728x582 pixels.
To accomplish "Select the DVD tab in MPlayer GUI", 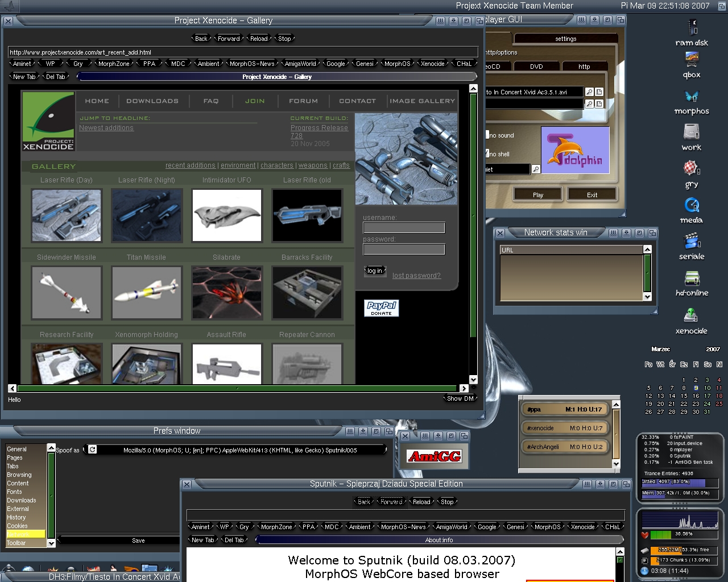I will point(536,66).
